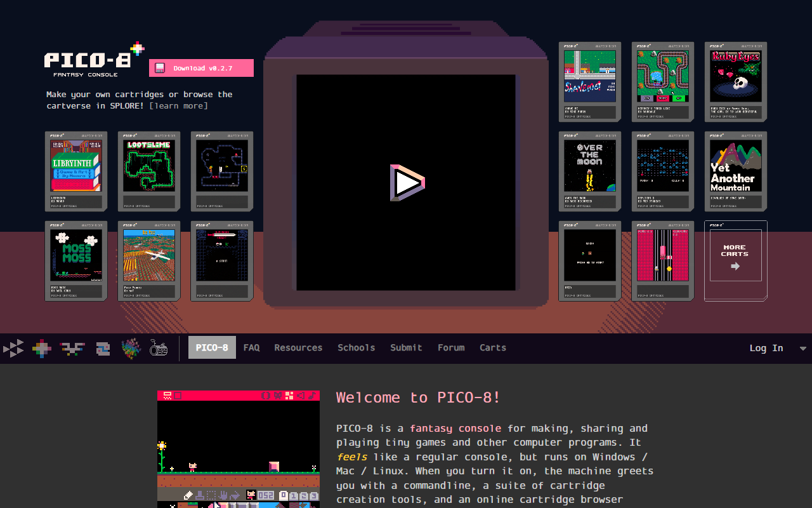The image size is (812, 508).
Task: Select sprite page tab 1 in demo
Action: pyautogui.click(x=294, y=495)
